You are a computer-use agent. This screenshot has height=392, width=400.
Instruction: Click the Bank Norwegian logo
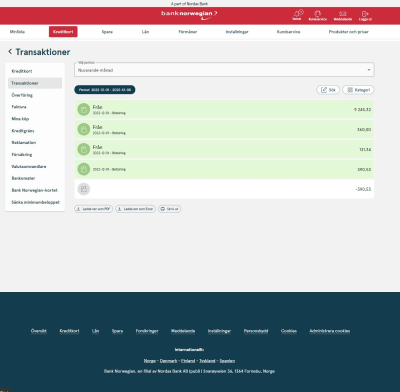click(189, 15)
